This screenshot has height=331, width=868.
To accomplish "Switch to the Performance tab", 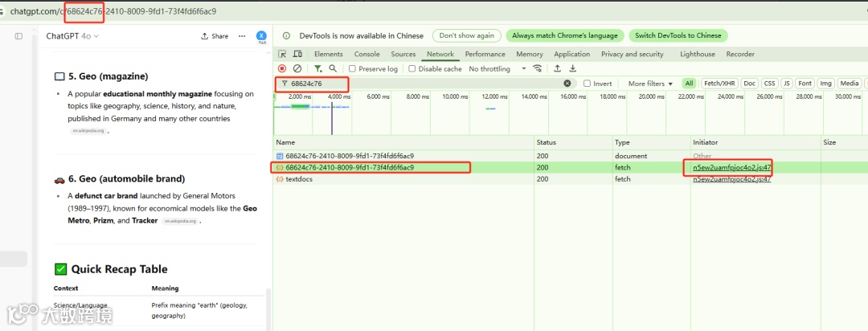I will click(x=485, y=55).
